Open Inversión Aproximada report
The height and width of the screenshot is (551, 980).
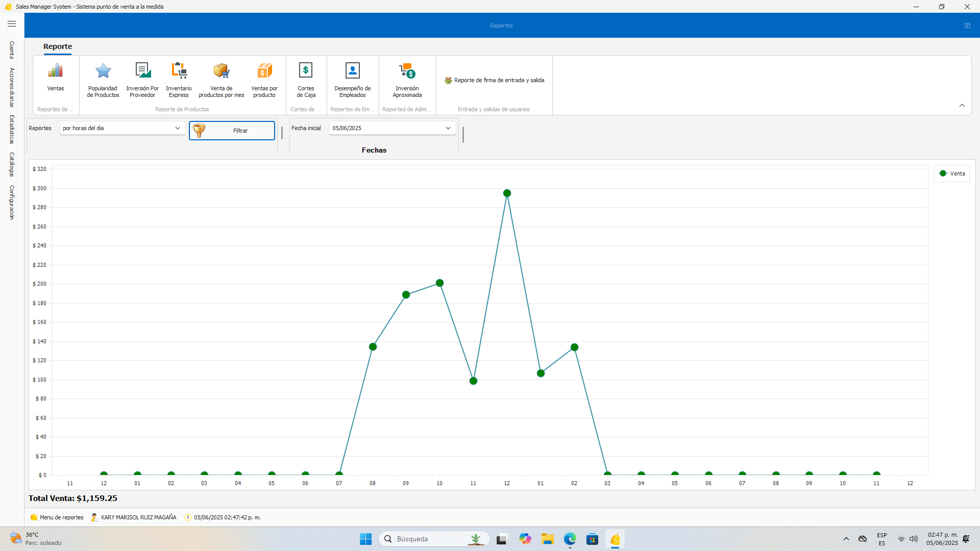point(407,78)
